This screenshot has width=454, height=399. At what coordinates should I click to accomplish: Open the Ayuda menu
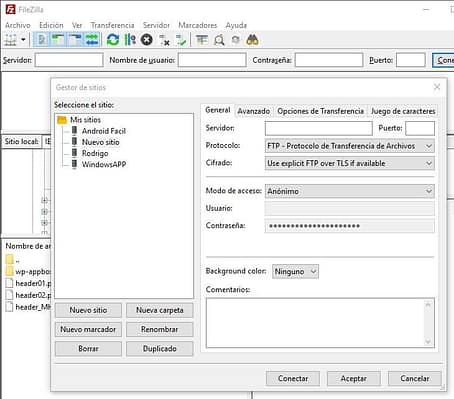click(236, 25)
